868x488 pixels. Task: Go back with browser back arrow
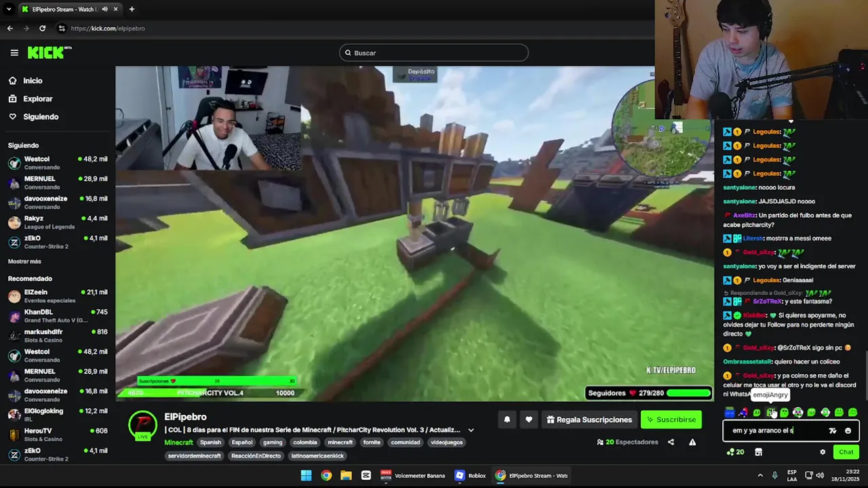(10, 28)
